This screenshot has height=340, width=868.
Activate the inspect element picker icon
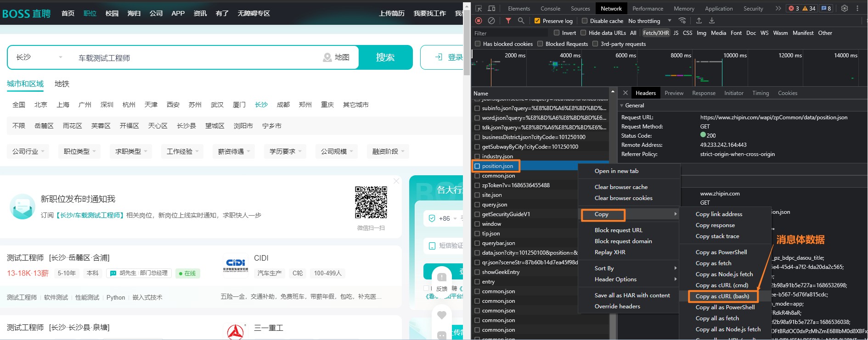pos(479,8)
